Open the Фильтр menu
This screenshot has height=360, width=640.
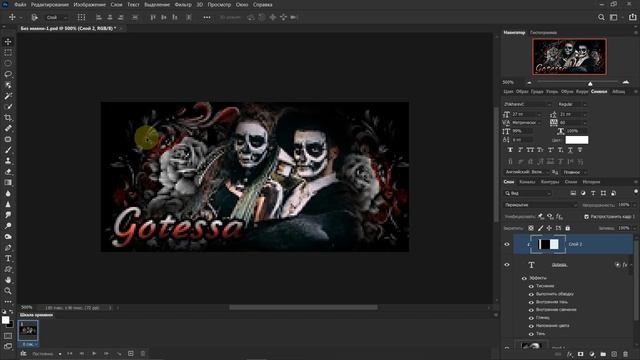pos(183,4)
